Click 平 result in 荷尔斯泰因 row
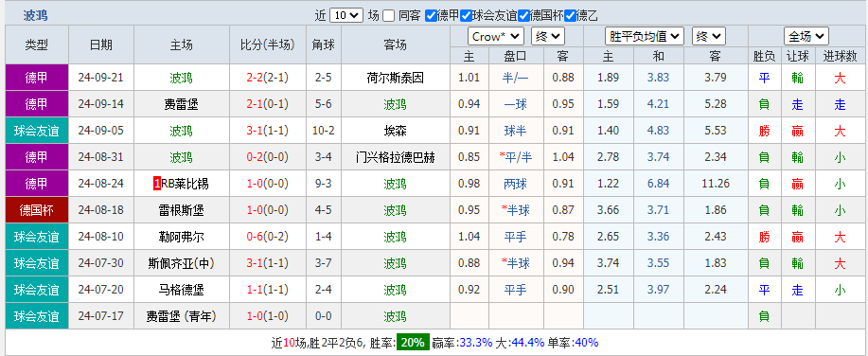 coord(764,78)
